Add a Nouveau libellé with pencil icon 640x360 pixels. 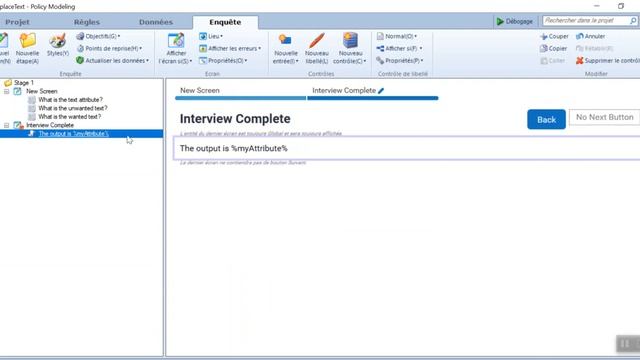[x=317, y=48]
